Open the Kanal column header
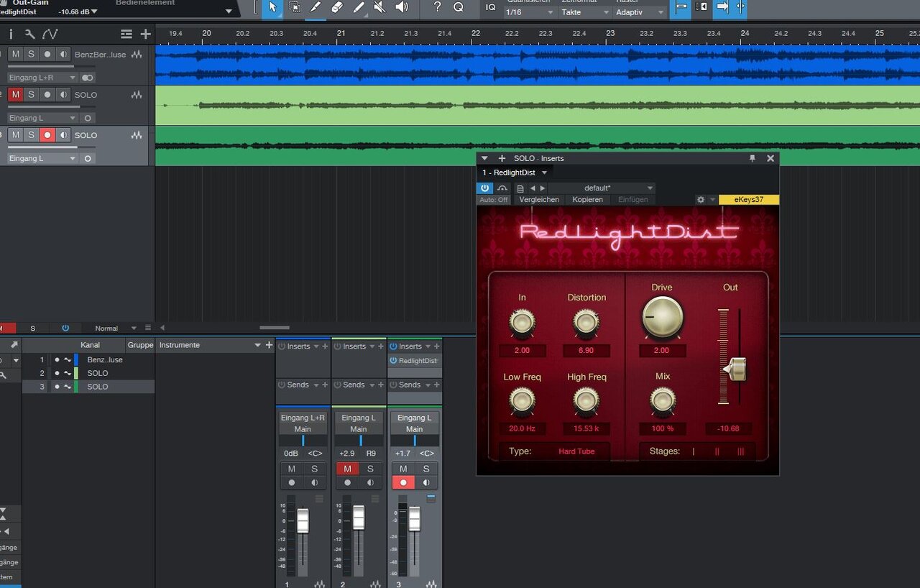The image size is (920, 588). coord(90,345)
